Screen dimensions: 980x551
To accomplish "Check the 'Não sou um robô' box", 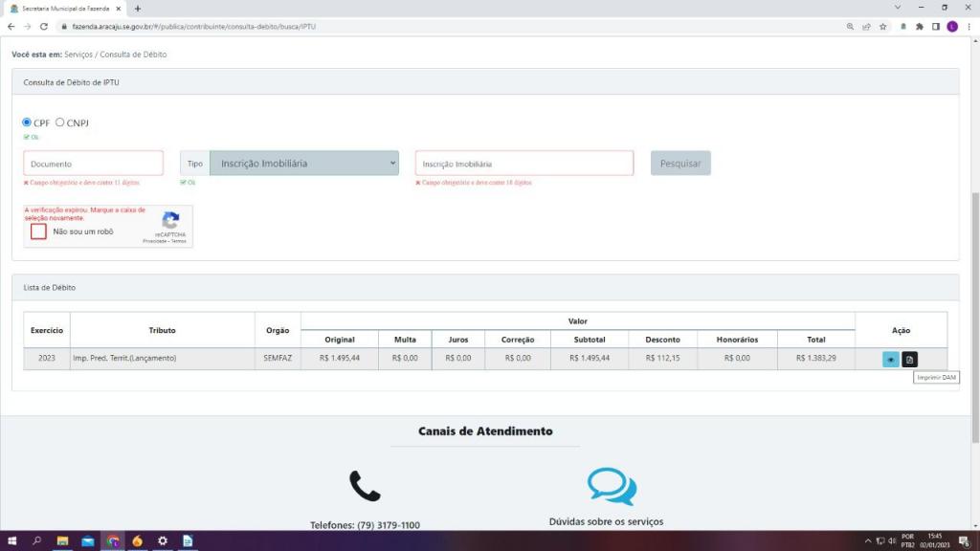I will (x=38, y=231).
